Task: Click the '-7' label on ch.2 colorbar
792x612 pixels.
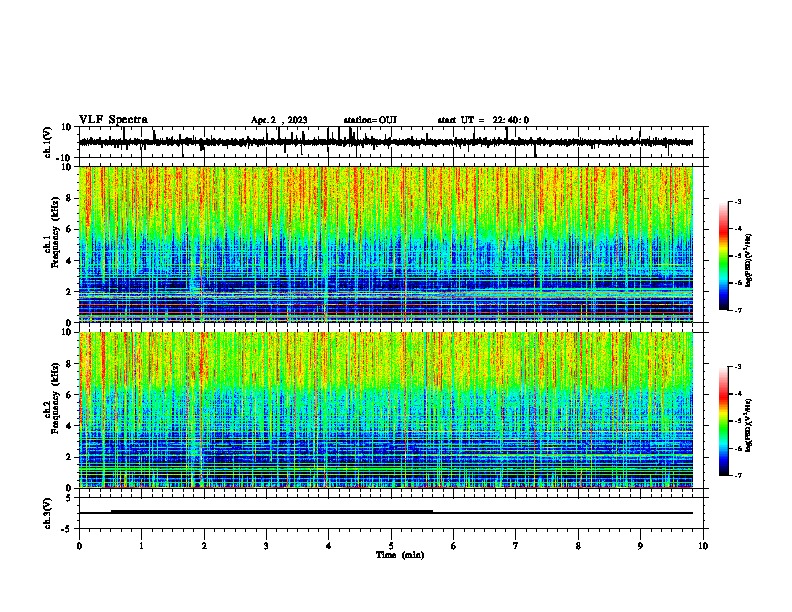Action: [x=738, y=475]
